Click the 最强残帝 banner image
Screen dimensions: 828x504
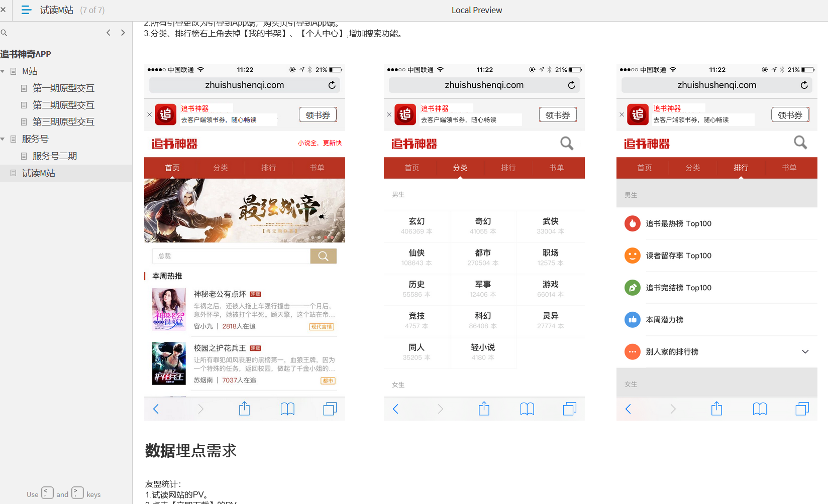[245, 210]
